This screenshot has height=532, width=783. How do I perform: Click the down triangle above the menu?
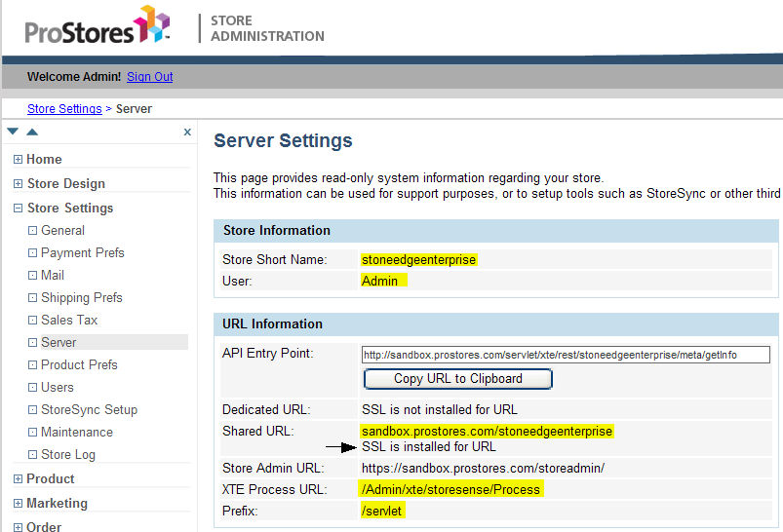click(x=13, y=132)
